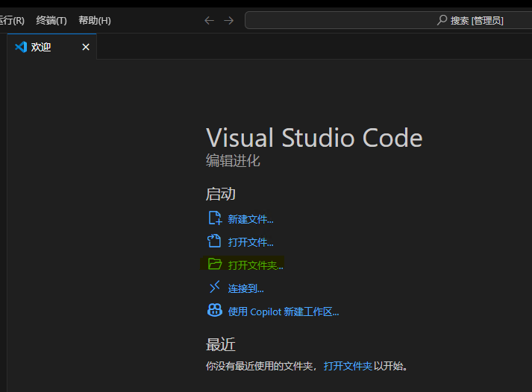
Task: Click the magnifier icon in search box
Action: click(x=442, y=20)
